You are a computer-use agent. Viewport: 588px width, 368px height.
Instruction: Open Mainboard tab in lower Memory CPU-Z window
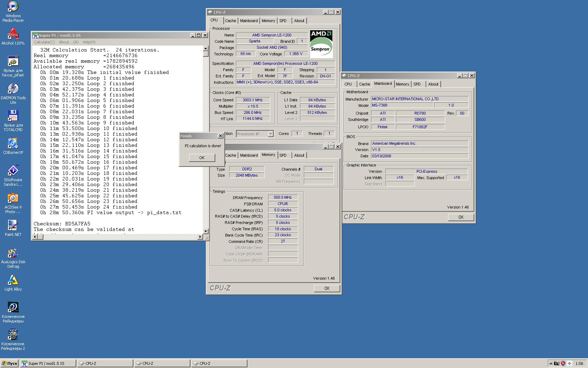pyautogui.click(x=249, y=155)
